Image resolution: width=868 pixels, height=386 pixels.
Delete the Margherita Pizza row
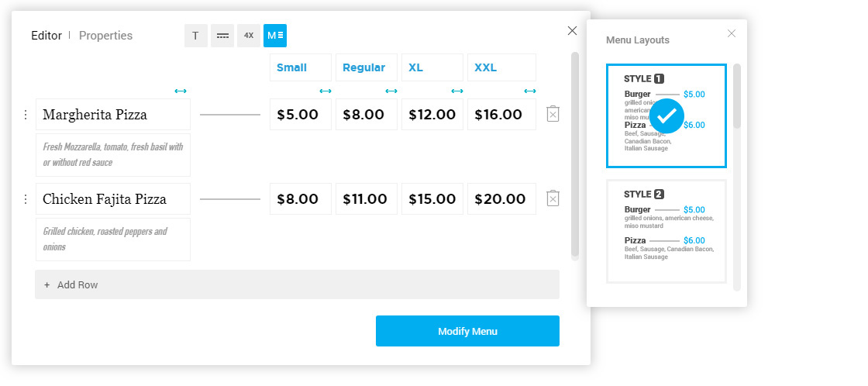point(553,114)
